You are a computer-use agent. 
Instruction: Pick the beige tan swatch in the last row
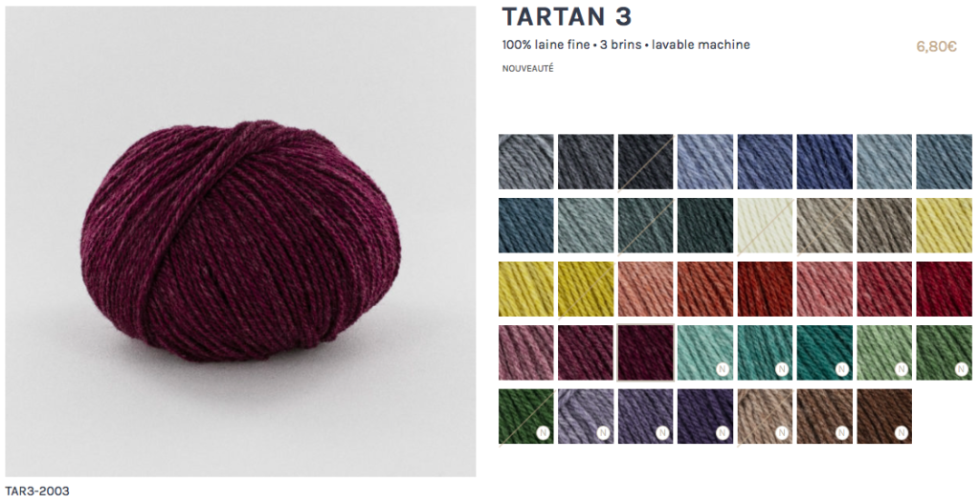coord(765,416)
